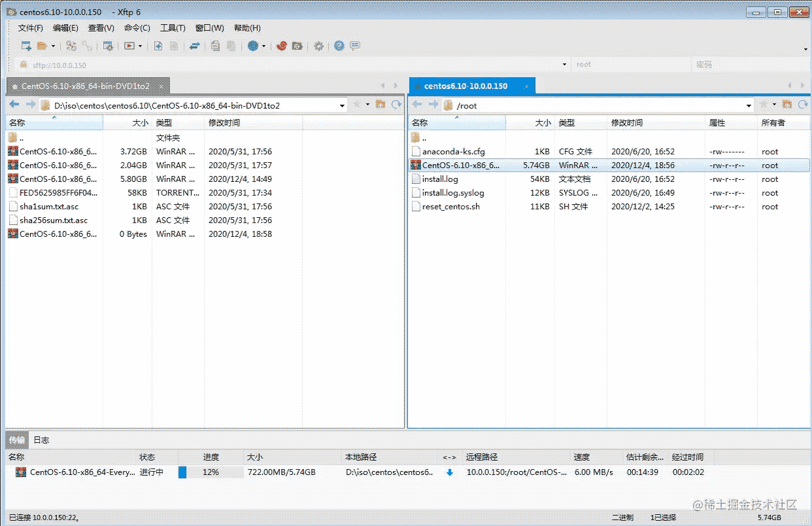Go back in left local pane

click(x=14, y=105)
